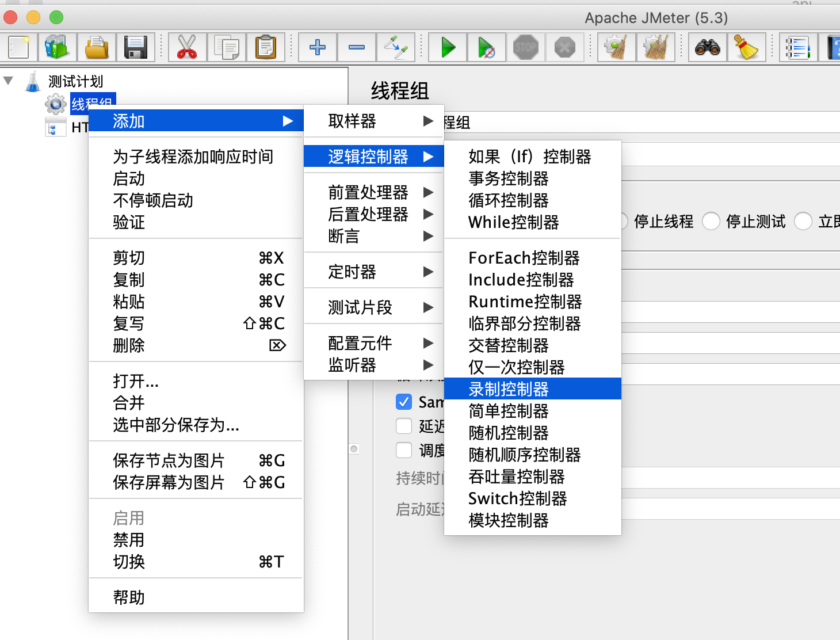Screen dimensions: 840x640
Task: Expand the 测试片段 submenu
Action: pyautogui.click(x=374, y=307)
